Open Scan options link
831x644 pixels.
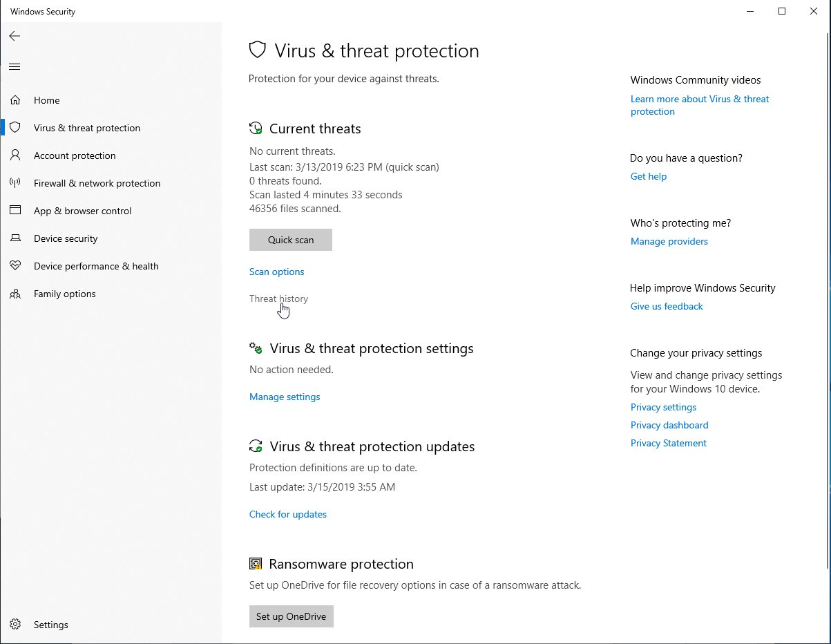click(x=277, y=272)
